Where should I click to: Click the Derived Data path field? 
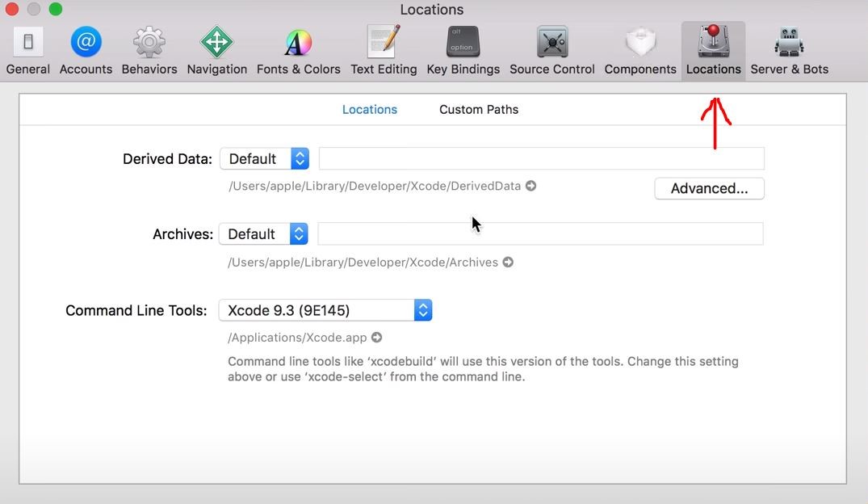(541, 159)
